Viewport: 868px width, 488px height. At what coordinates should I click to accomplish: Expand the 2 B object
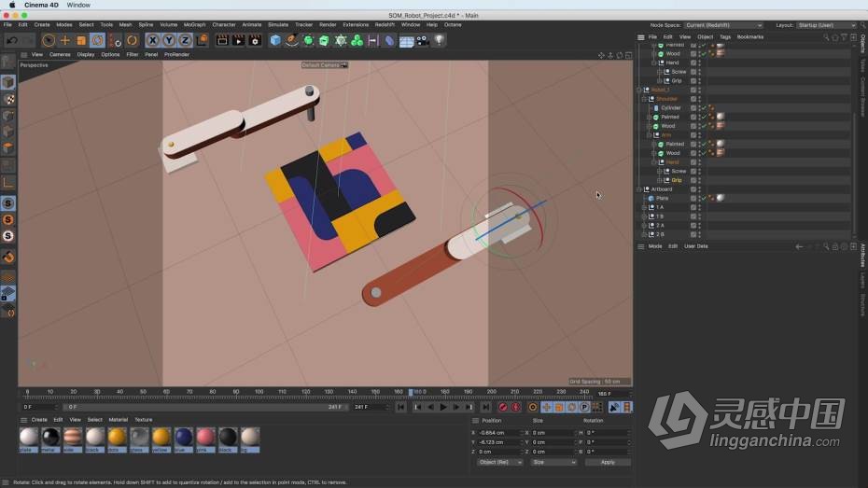coord(644,234)
